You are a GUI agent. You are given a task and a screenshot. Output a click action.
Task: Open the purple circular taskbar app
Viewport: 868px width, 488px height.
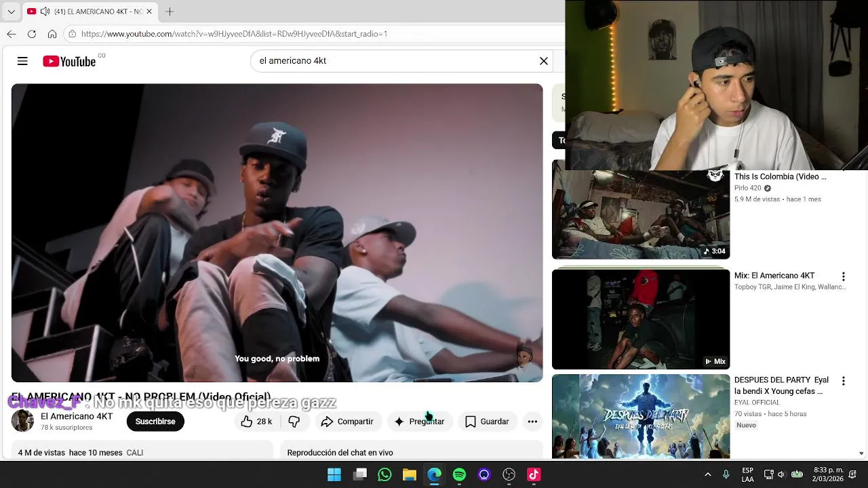[x=484, y=474]
